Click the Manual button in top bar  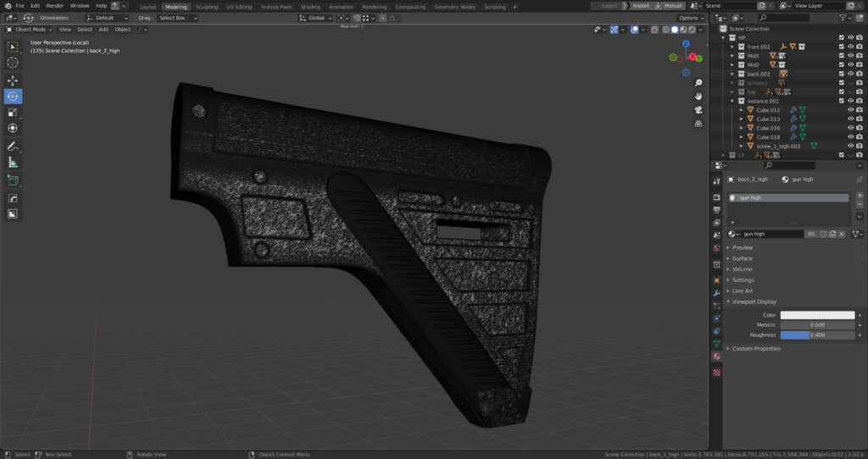pyautogui.click(x=670, y=6)
